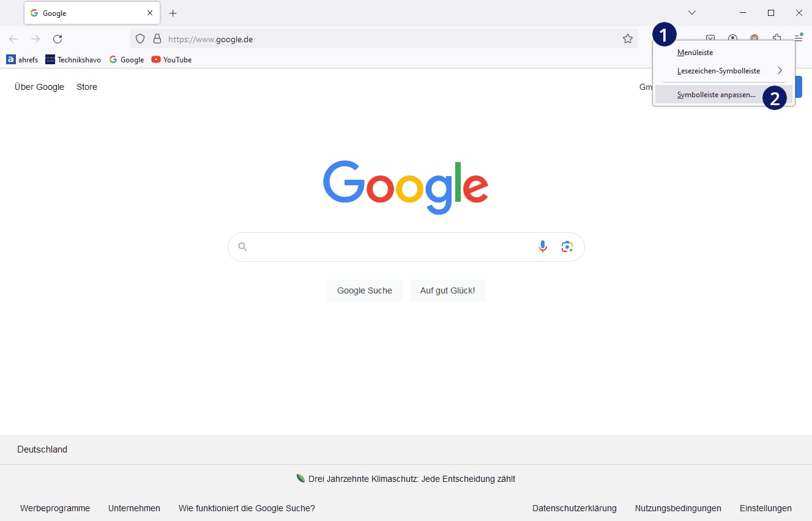
Task: Open the Google bookmark in bookmarks bar
Action: click(x=127, y=59)
